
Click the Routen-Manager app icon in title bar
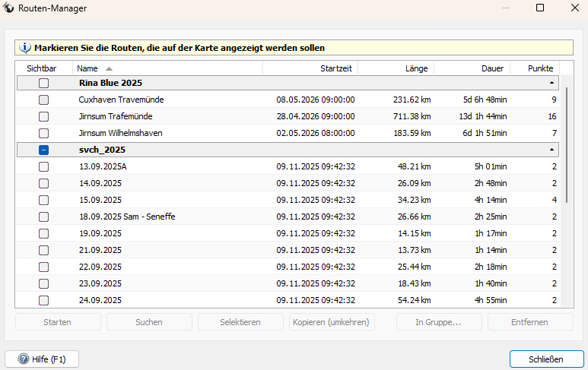click(8, 8)
